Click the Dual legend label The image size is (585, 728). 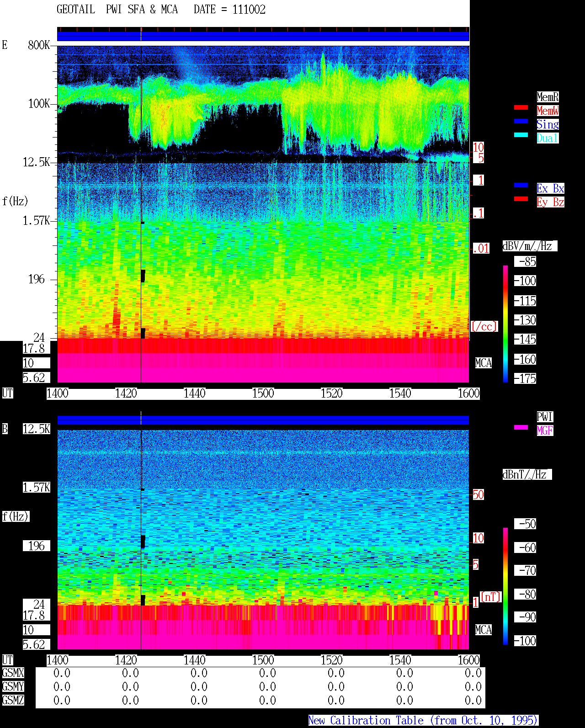pyautogui.click(x=548, y=138)
